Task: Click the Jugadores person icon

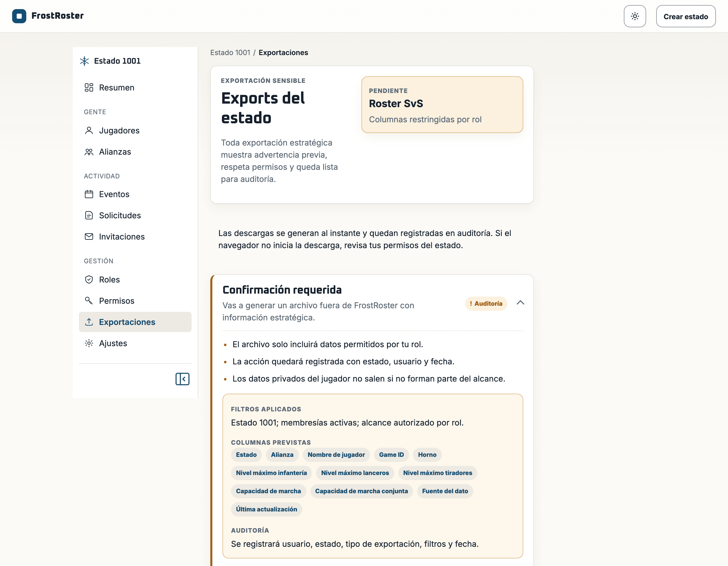Action: click(89, 130)
